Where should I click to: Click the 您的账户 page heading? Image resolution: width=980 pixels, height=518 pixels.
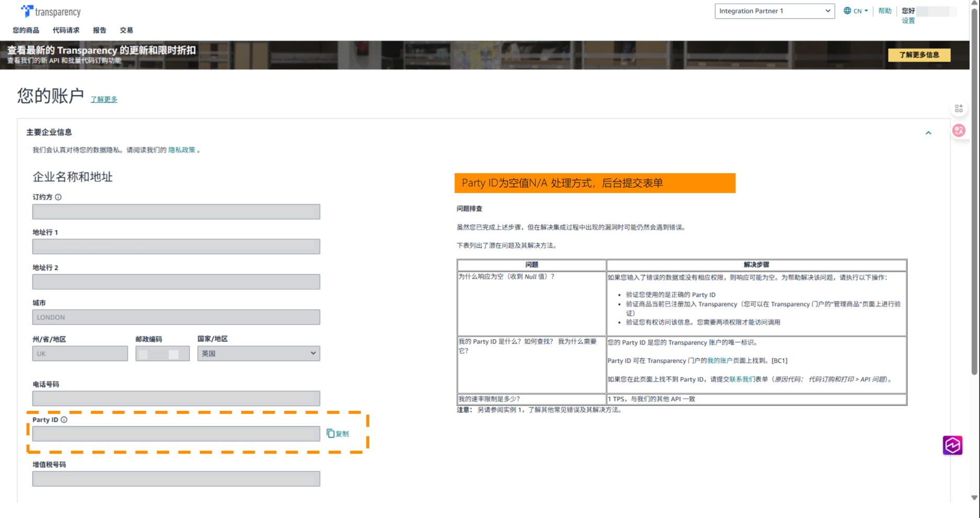[x=50, y=96]
